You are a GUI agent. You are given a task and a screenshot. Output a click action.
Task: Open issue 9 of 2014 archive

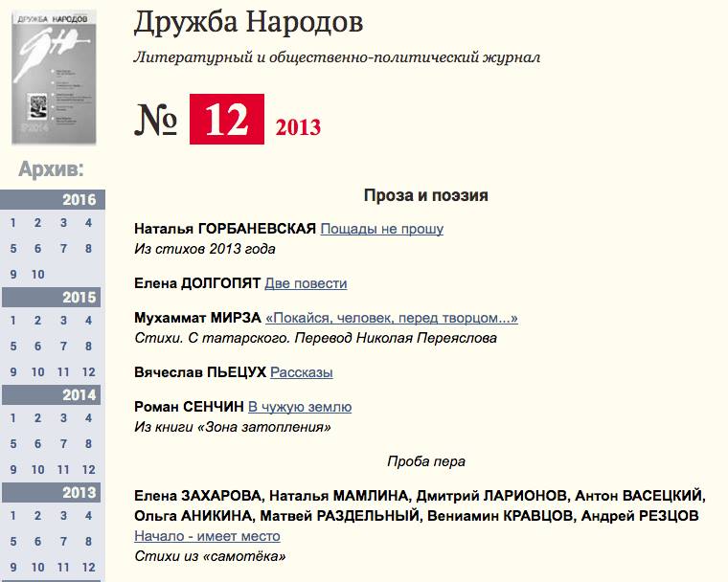[13, 470]
